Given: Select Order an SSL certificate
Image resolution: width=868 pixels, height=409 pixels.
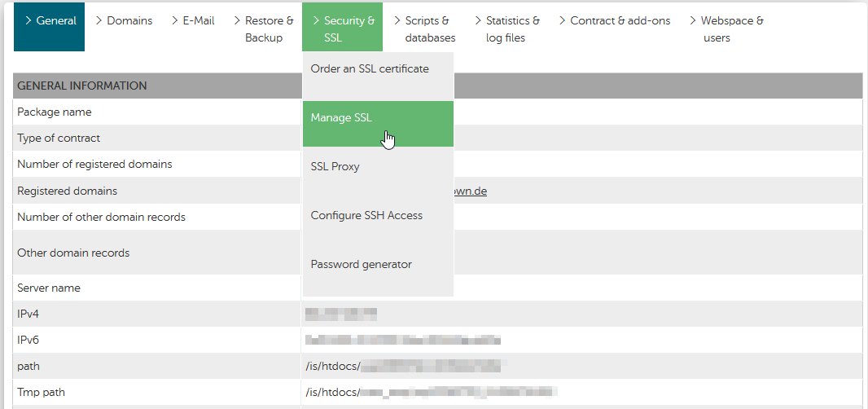Looking at the screenshot, I should point(378,69).
